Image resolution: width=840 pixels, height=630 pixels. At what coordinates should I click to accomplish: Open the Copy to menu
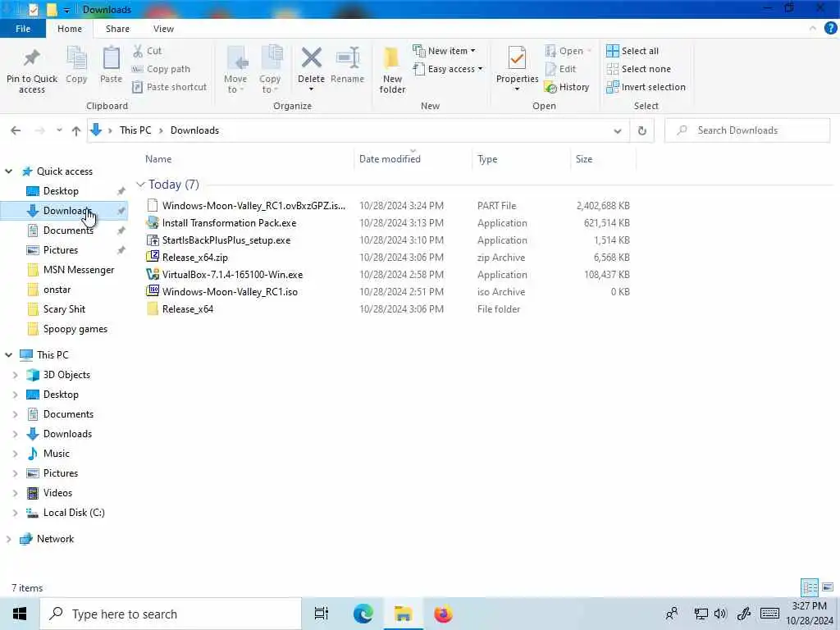pyautogui.click(x=269, y=70)
